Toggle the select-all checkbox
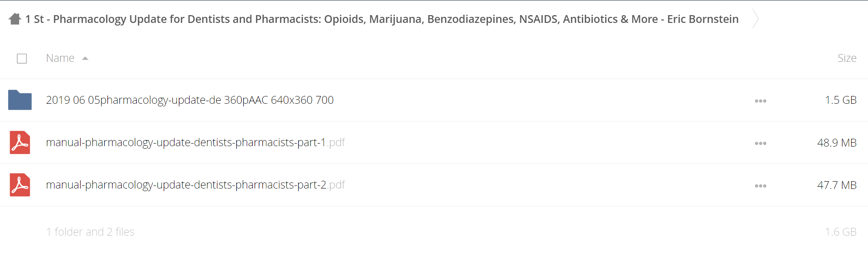The height and width of the screenshot is (259, 868). coord(22,58)
